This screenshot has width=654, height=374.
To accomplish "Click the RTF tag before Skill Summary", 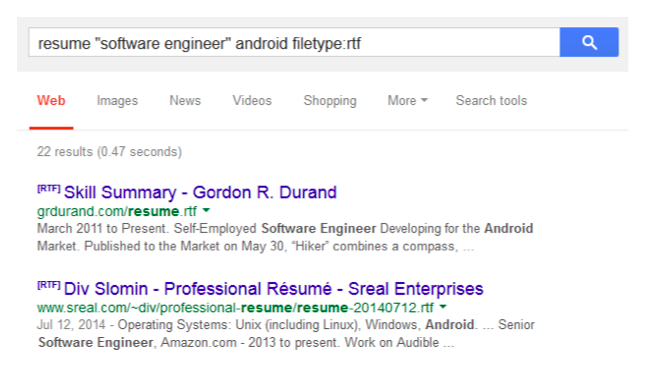I will click(x=49, y=188).
